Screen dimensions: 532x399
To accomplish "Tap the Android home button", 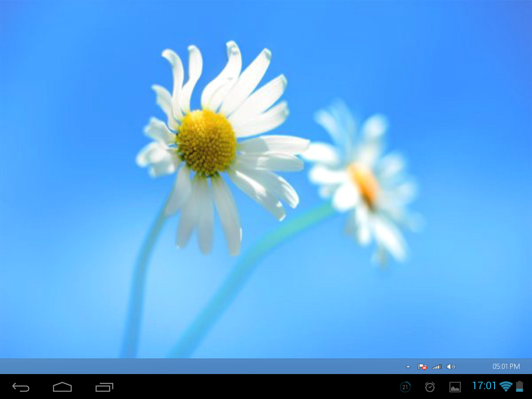I will tap(62, 387).
